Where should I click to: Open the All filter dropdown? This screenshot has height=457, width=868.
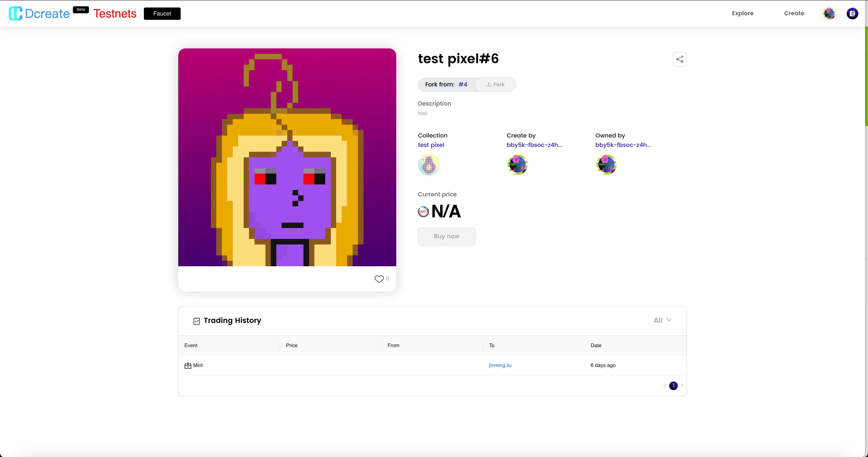pyautogui.click(x=662, y=320)
